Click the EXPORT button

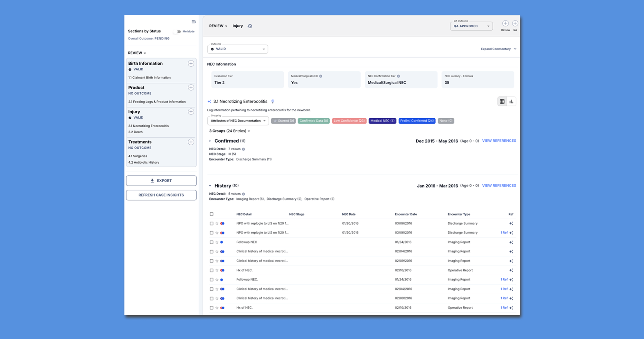(161, 181)
